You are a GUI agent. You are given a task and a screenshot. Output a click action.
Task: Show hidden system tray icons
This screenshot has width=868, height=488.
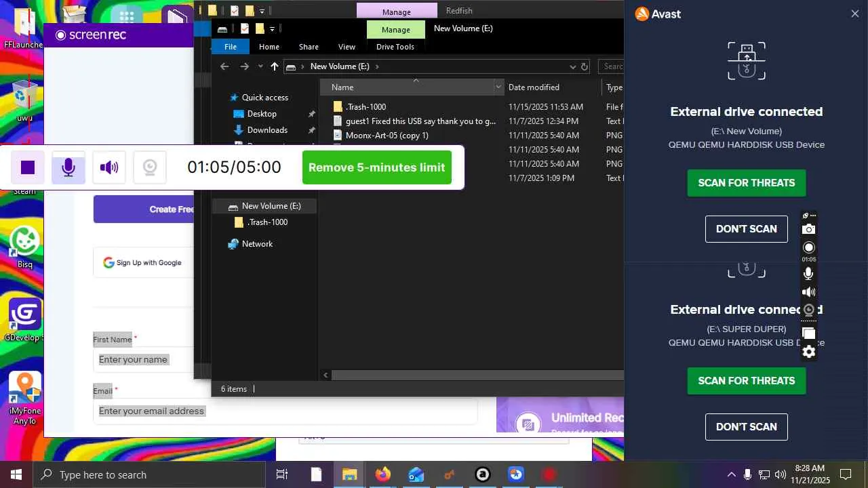pos(731,474)
